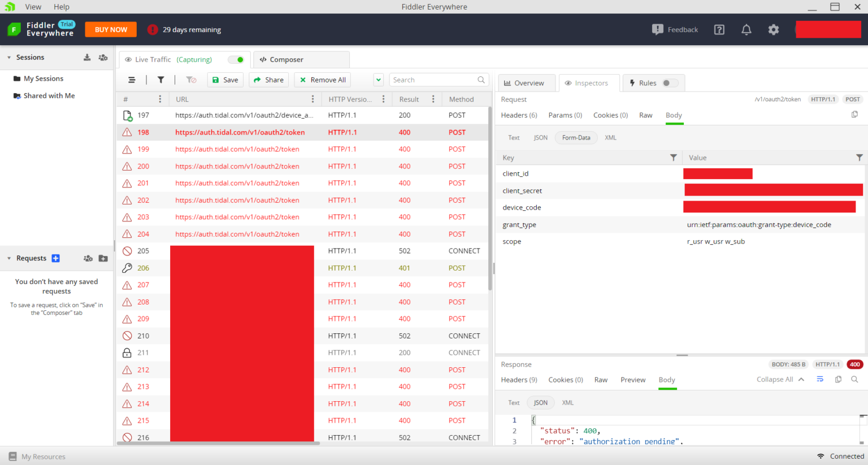Screen dimensions: 868x465
Task: Select XML view for response body
Action: (568, 403)
